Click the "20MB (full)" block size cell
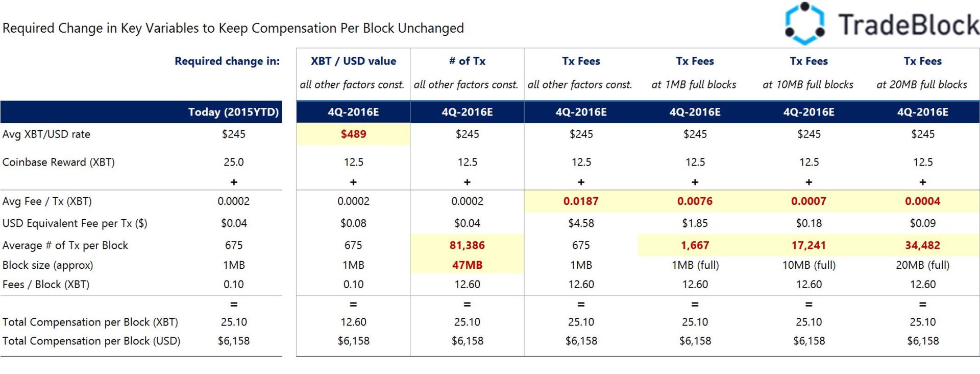Image resolution: width=980 pixels, height=374 pixels. point(922,265)
